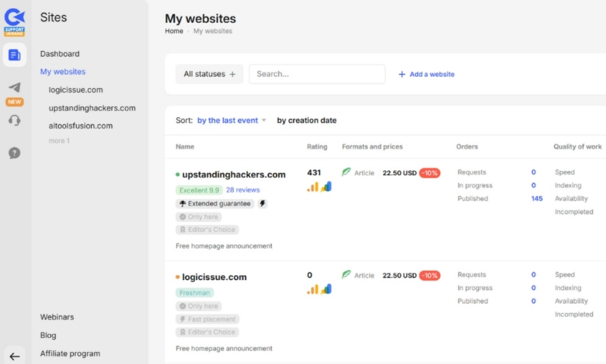Click the Orders column header
Image resolution: width=606 pixels, height=364 pixels.
pos(467,147)
